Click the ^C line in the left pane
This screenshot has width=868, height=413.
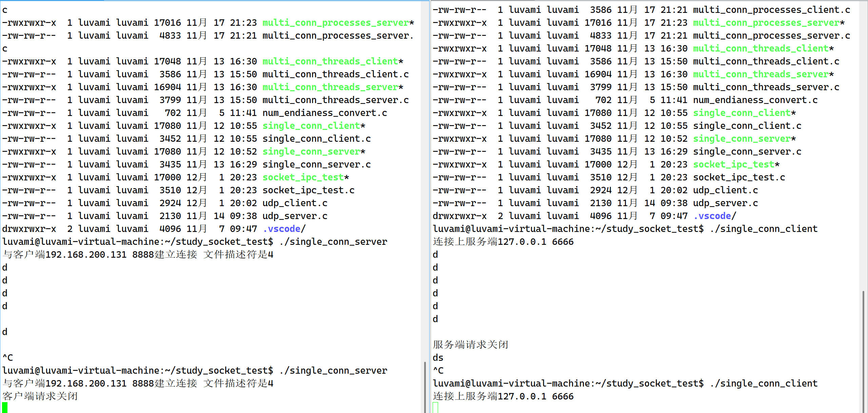pyautogui.click(x=8, y=358)
